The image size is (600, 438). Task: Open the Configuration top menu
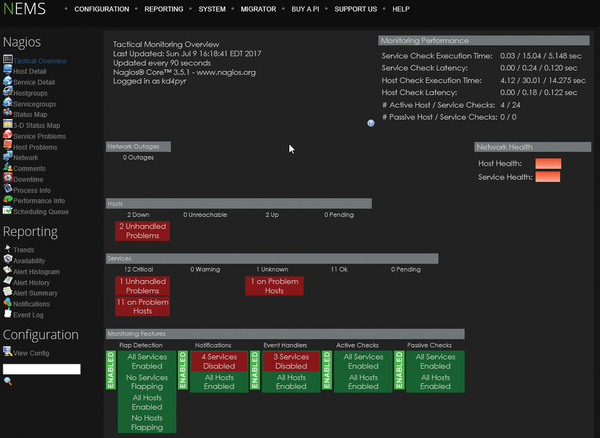[x=102, y=9]
